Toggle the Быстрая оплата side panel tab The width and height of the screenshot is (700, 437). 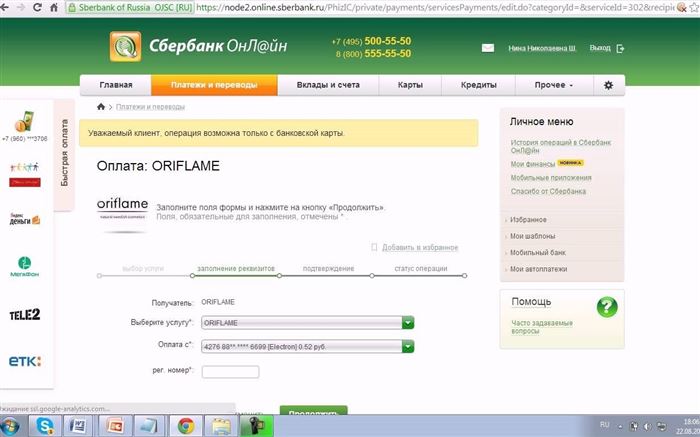tap(65, 153)
